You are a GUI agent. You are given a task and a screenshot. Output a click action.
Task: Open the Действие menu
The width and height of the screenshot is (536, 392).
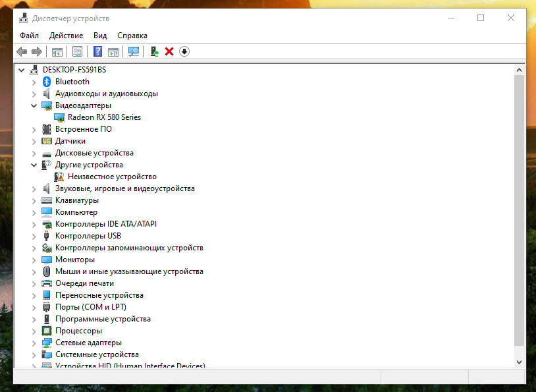tap(66, 36)
